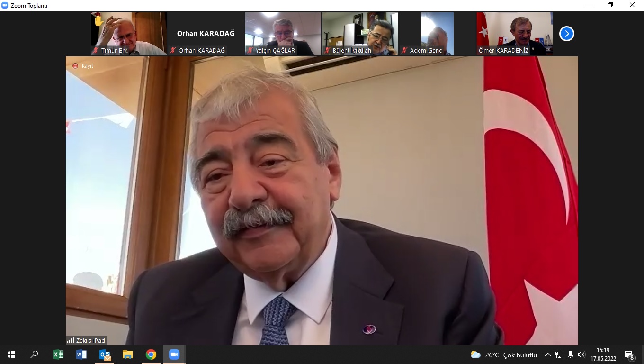
Task: Click the Zoom icon in the taskbar
Action: tap(174, 355)
